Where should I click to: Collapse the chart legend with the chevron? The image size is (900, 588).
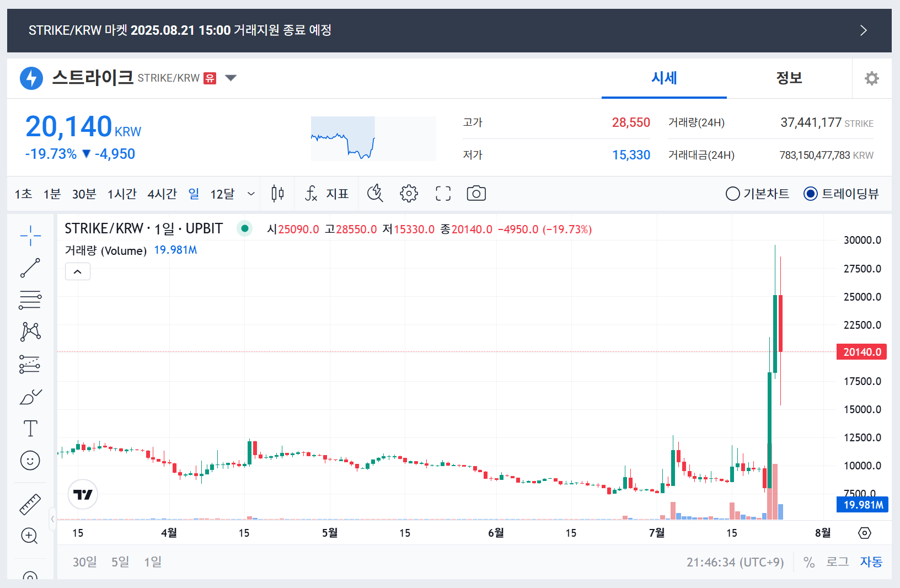pyautogui.click(x=77, y=271)
